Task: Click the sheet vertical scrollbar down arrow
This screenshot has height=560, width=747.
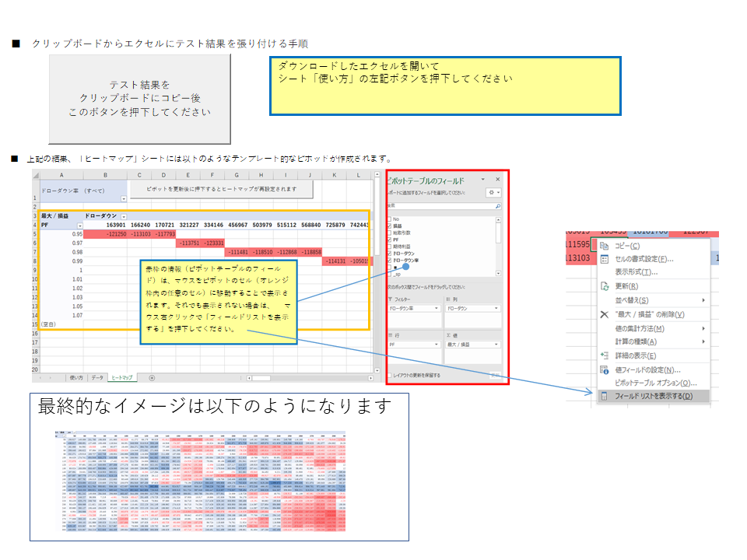Action: [377, 370]
